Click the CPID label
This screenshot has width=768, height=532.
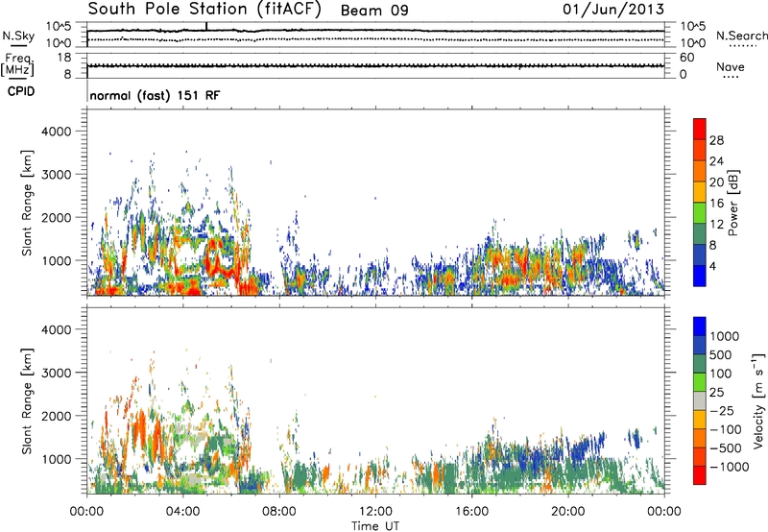click(21, 91)
